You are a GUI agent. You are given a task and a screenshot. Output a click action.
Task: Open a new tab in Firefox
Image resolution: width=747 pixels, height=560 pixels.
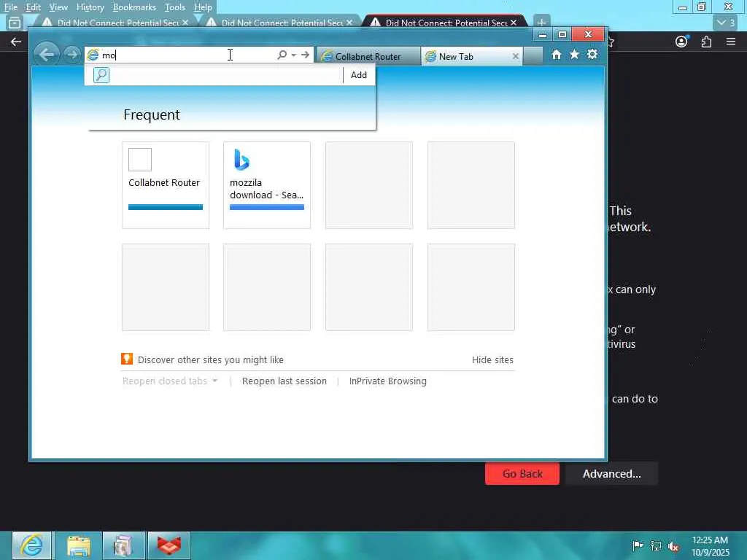coord(542,23)
